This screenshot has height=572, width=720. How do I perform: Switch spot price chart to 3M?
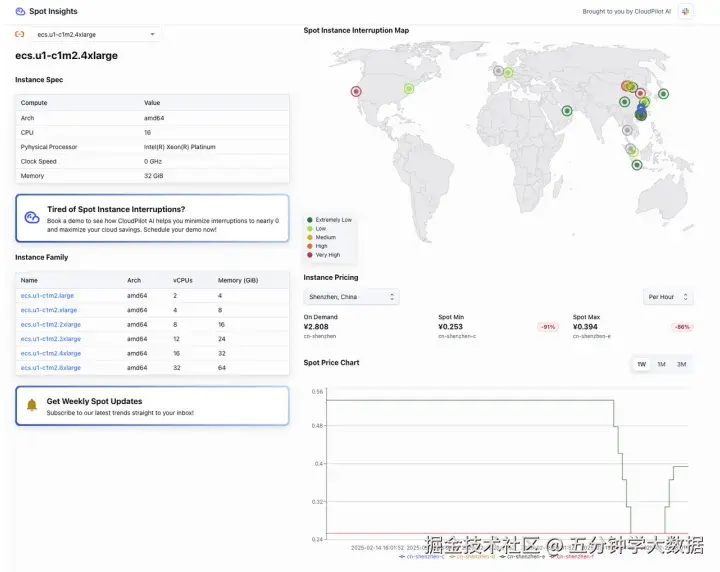pos(681,365)
